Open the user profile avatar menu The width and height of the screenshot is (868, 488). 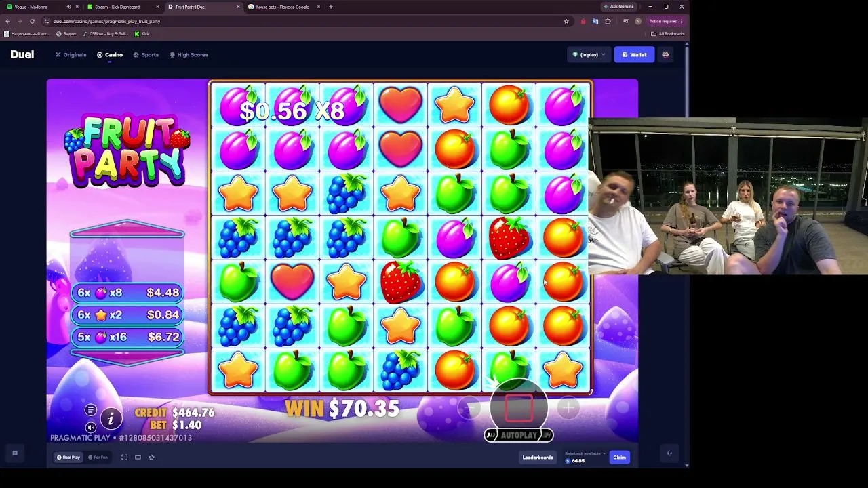[x=665, y=54]
